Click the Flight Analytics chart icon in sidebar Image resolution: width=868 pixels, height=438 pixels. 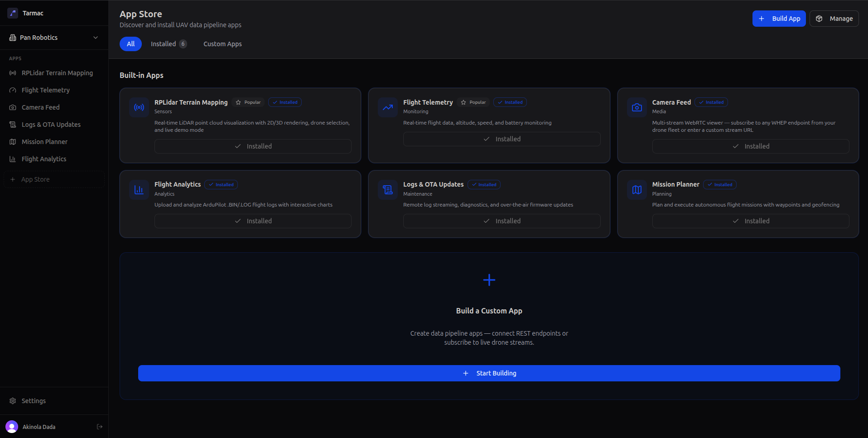click(13, 159)
